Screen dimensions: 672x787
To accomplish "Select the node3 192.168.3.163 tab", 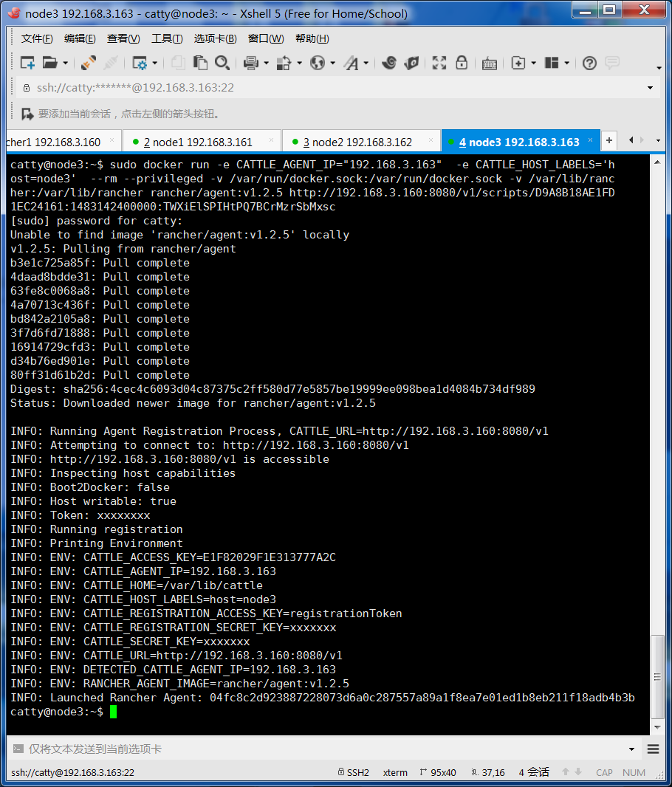I will (x=521, y=142).
